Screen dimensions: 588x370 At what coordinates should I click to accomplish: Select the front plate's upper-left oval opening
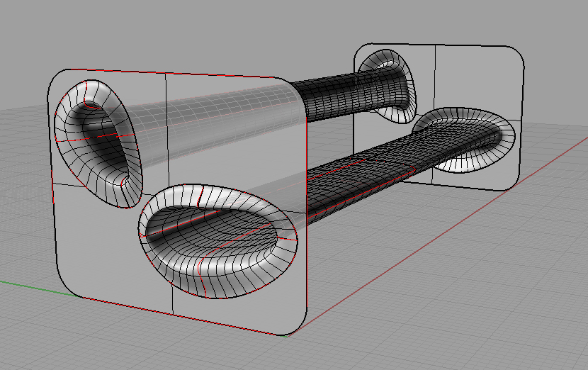(97, 142)
